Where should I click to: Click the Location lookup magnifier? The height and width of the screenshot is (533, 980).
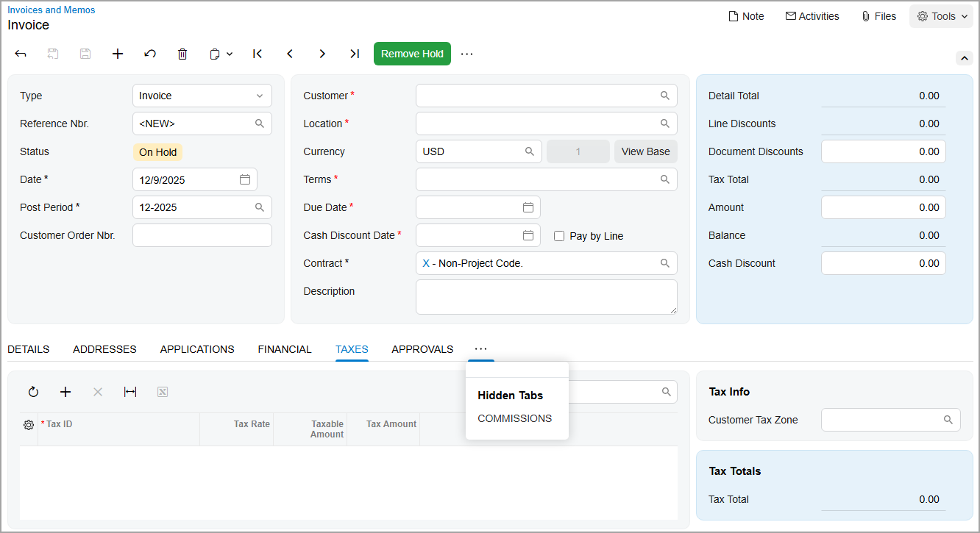665,124
